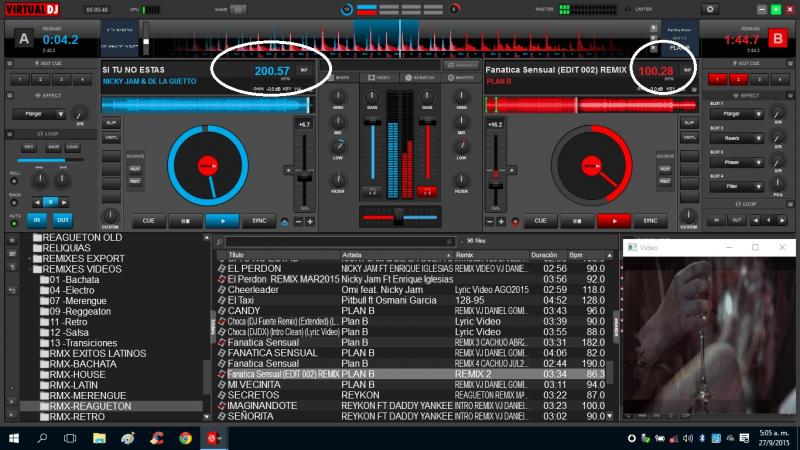800x450 pixels.
Task: Enable SLIP mode on deck B
Action: pyautogui.click(x=689, y=123)
